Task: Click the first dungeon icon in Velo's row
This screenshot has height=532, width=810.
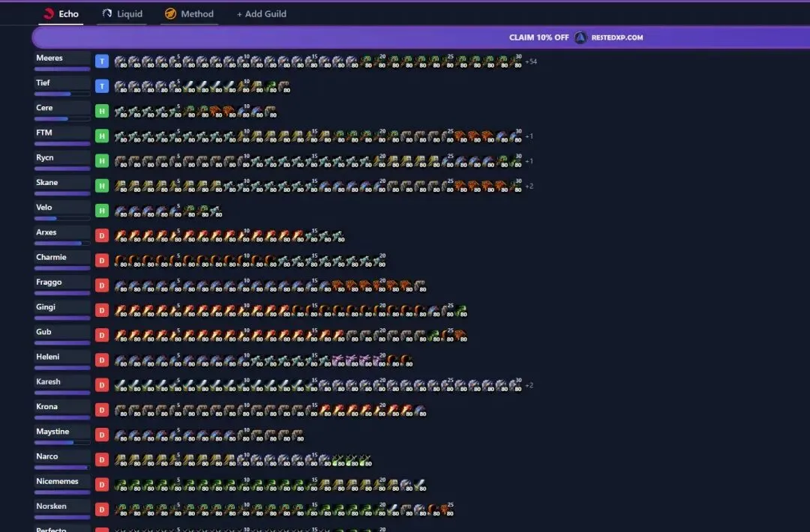Action: click(x=120, y=211)
